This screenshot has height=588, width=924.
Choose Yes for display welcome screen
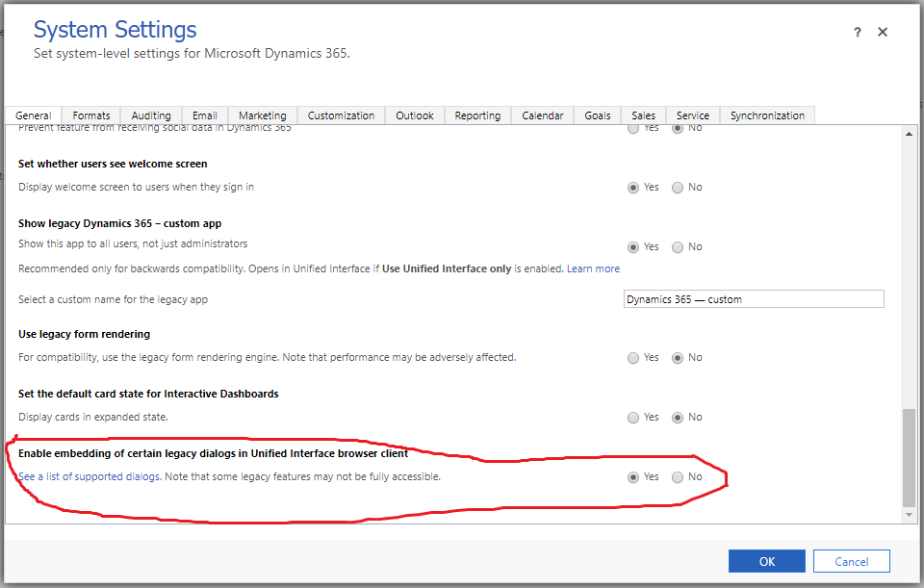point(633,188)
